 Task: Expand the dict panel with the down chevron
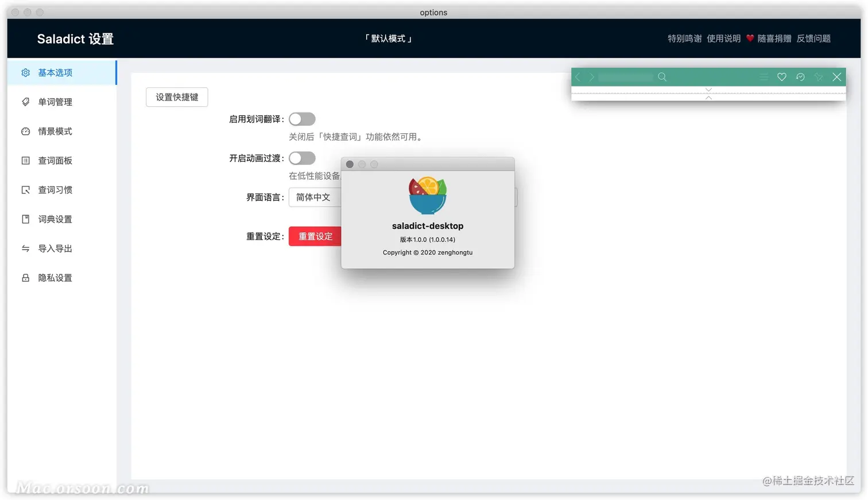708,90
